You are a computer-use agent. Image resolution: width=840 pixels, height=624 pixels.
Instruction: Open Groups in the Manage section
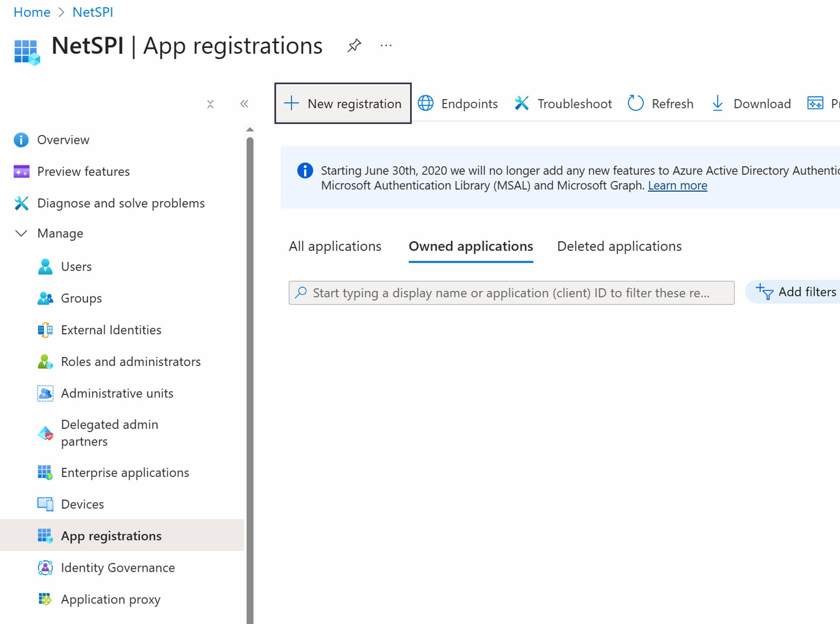81,298
